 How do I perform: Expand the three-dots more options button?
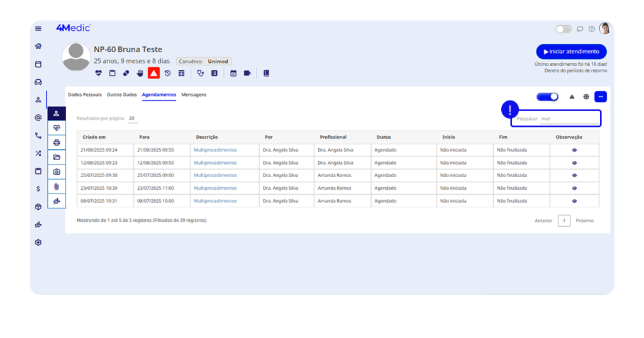pyautogui.click(x=601, y=97)
